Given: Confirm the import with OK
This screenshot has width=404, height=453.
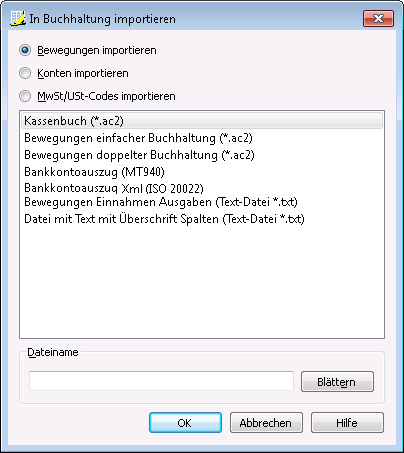Looking at the screenshot, I should [185, 423].
